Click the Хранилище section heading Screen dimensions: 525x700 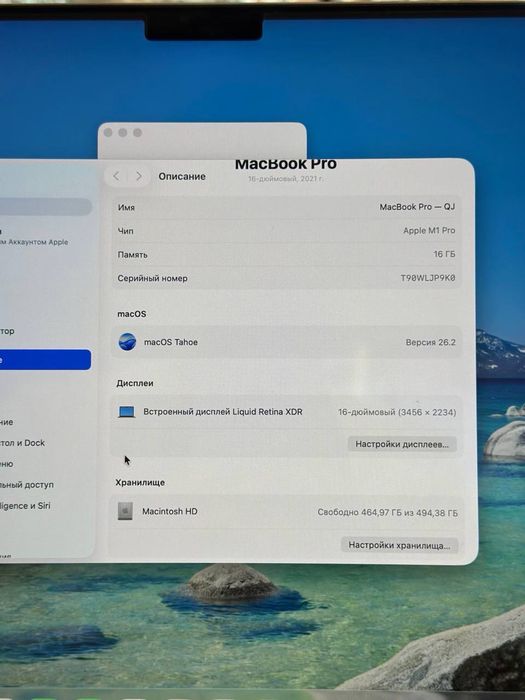(140, 483)
